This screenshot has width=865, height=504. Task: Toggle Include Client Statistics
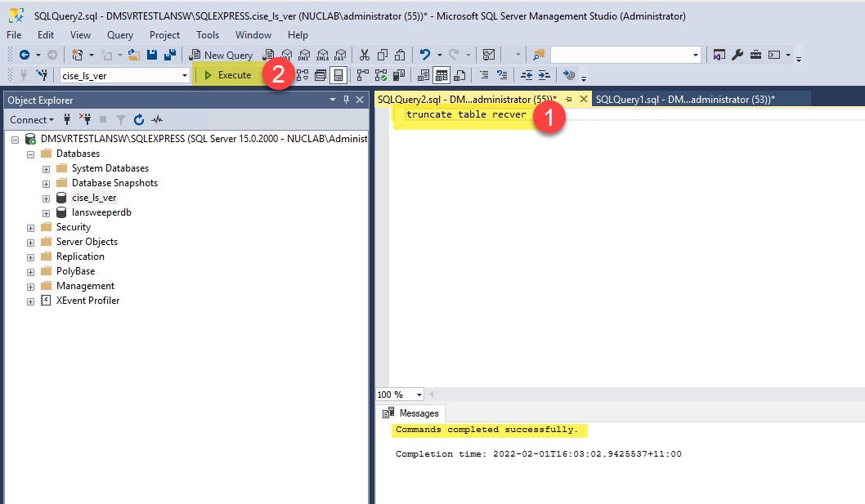coord(399,75)
